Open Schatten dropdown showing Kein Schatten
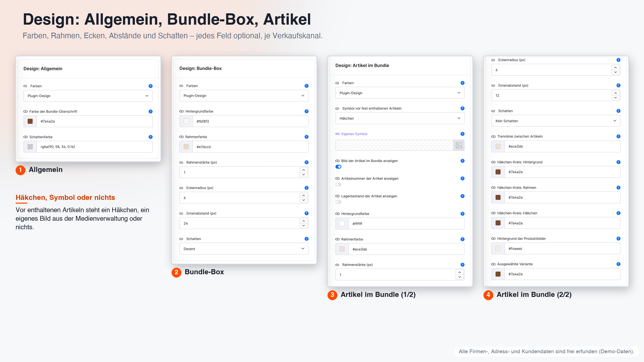 (x=556, y=121)
